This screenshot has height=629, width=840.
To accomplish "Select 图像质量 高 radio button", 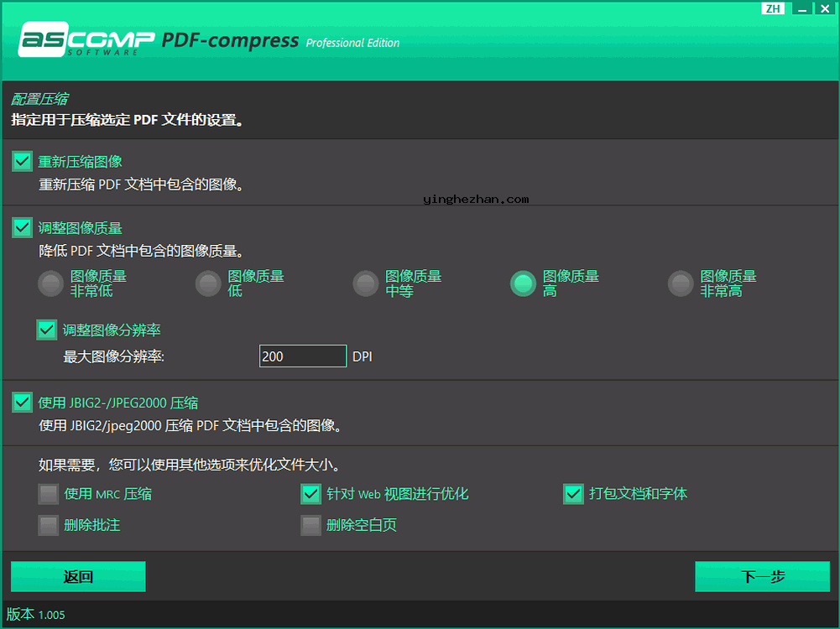I will tap(524, 283).
